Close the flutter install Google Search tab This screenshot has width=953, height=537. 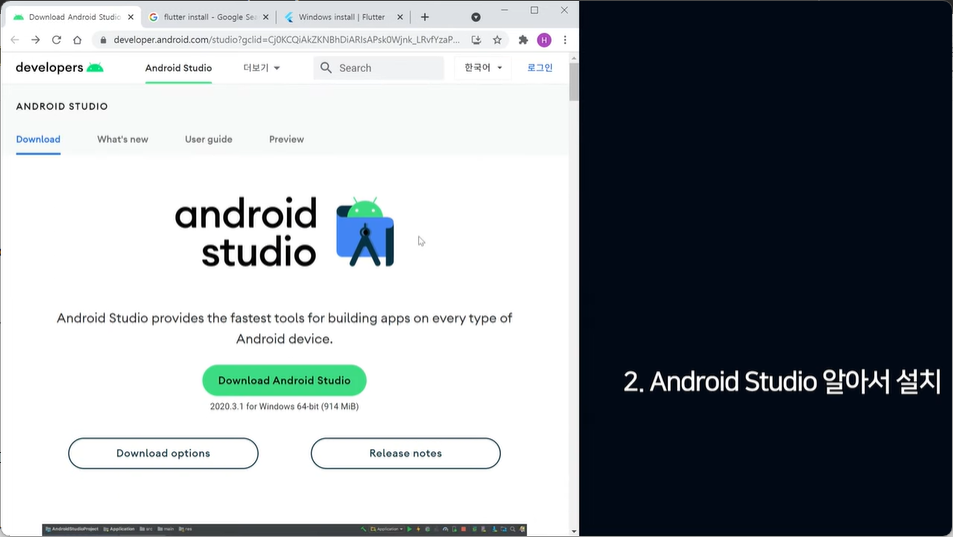tap(266, 17)
